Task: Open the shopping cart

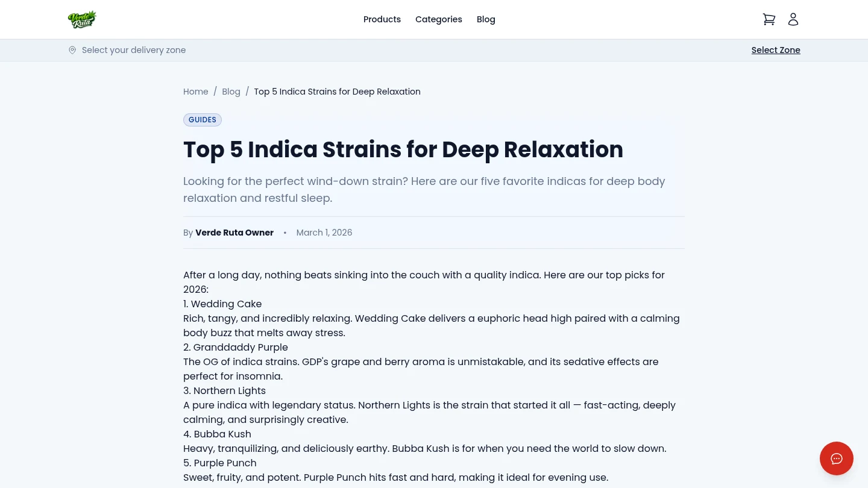Action: (769, 19)
